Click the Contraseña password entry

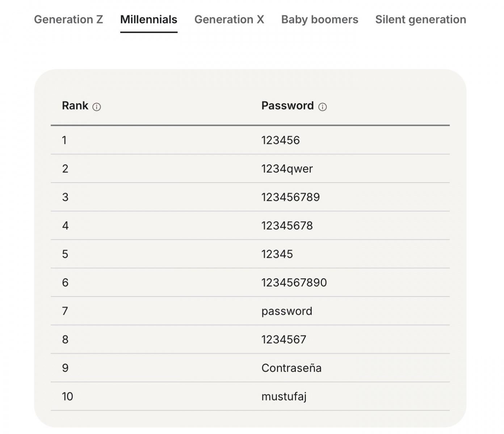tap(291, 368)
